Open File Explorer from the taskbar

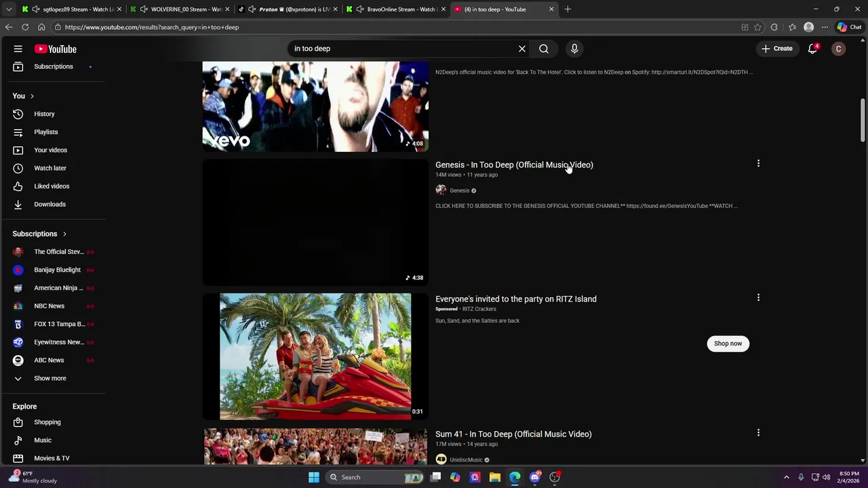click(x=495, y=477)
